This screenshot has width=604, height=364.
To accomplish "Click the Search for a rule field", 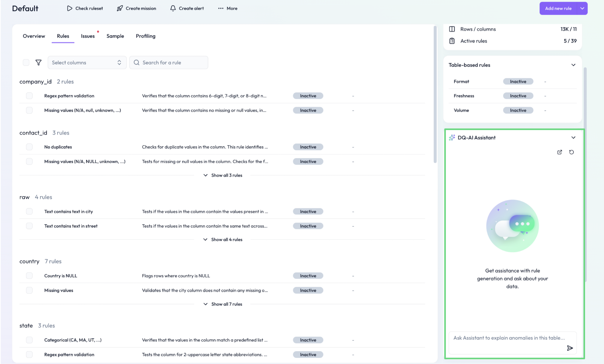I will pyautogui.click(x=169, y=63).
